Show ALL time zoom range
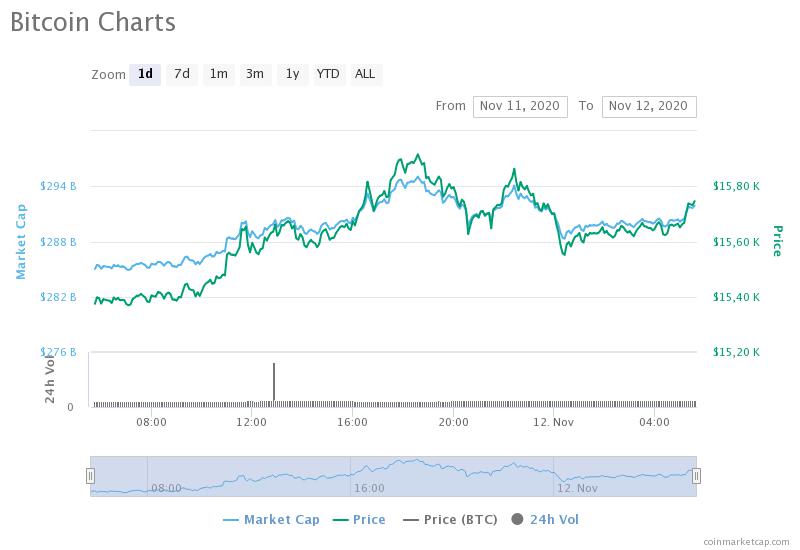 [x=365, y=74]
